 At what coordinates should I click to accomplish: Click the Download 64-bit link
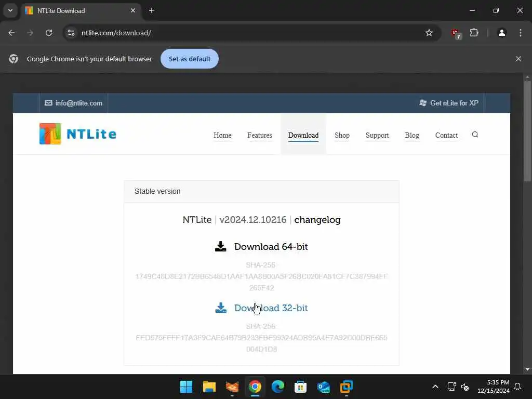click(271, 247)
